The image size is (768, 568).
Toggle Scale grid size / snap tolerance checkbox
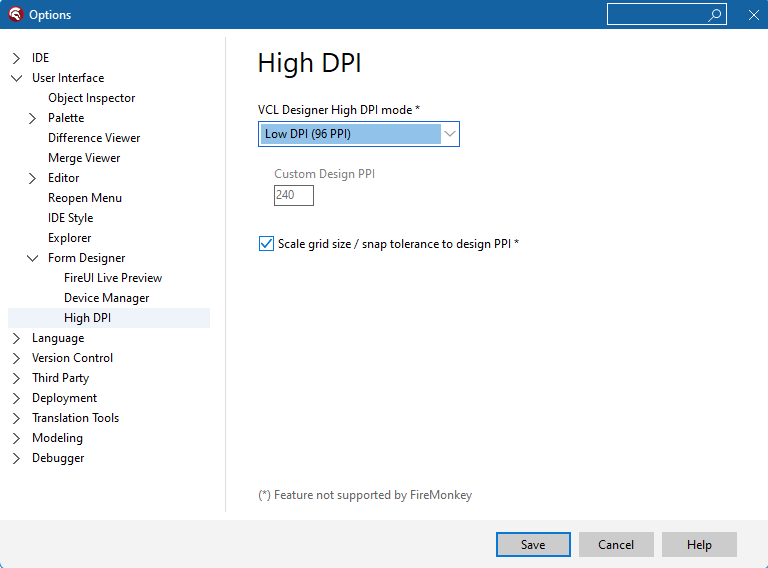click(266, 244)
